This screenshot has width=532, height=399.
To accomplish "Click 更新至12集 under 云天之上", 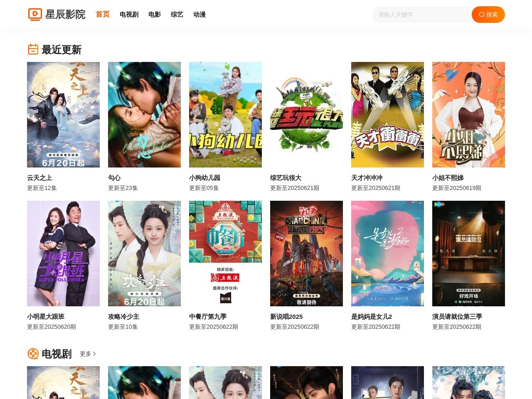I will pyautogui.click(x=42, y=188).
